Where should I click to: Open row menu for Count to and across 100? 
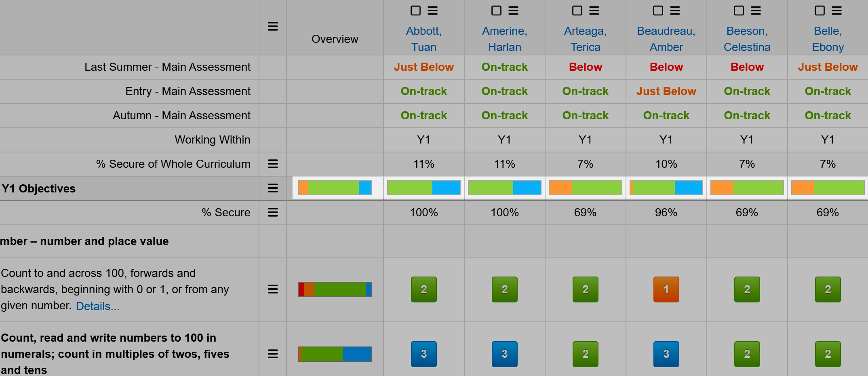[x=273, y=289]
